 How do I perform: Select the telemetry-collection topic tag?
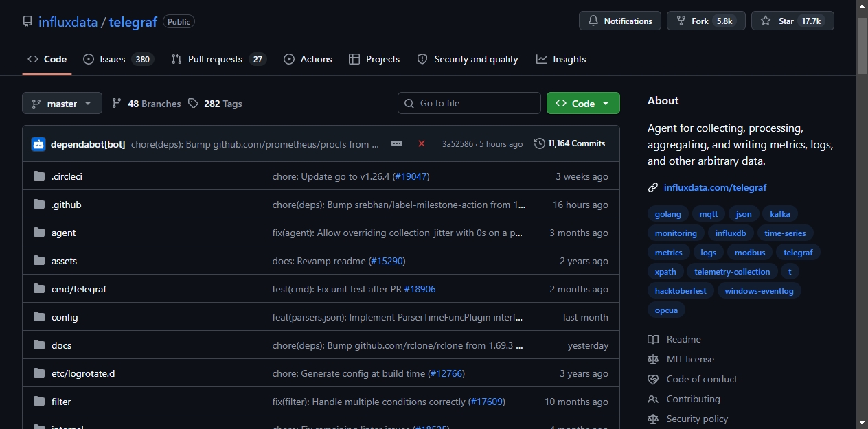tap(732, 272)
